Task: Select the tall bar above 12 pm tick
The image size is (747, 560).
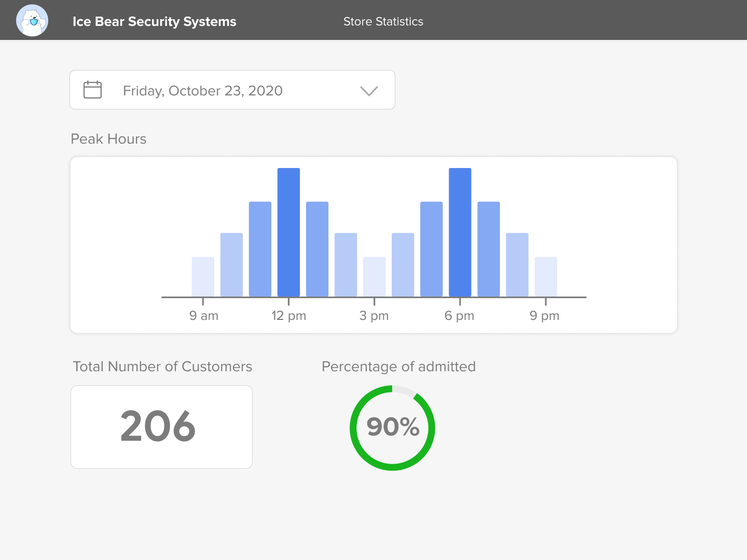Action: pyautogui.click(x=288, y=232)
